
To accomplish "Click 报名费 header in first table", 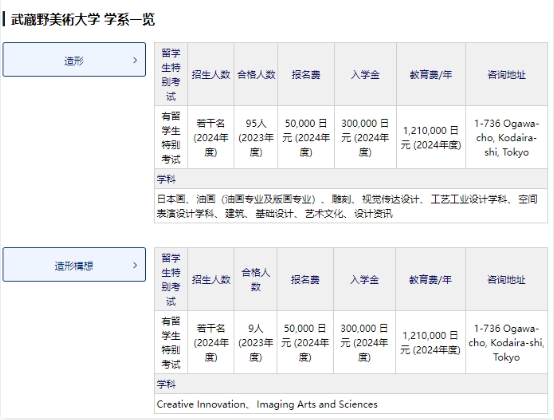I will pos(306,75).
